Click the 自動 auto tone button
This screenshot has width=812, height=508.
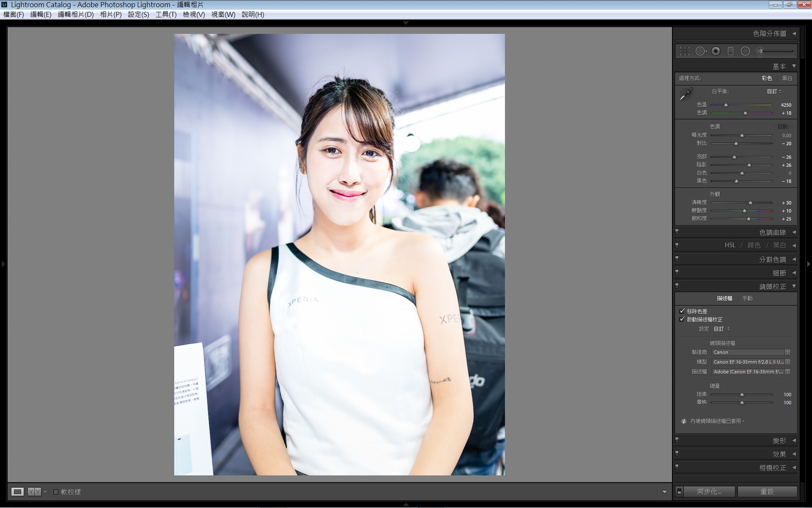coord(783,127)
